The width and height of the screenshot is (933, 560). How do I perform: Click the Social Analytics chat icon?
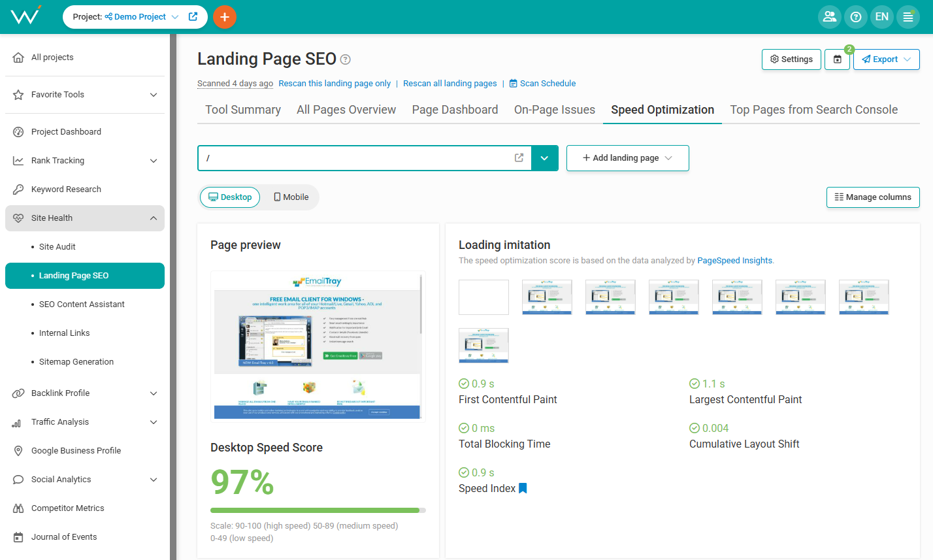[x=18, y=480]
